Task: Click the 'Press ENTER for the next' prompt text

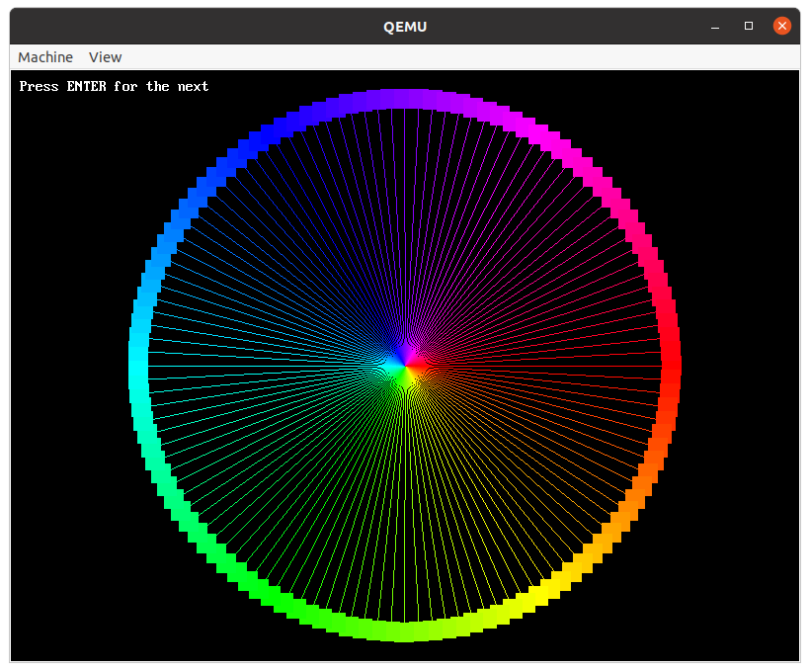Action: (x=112, y=86)
